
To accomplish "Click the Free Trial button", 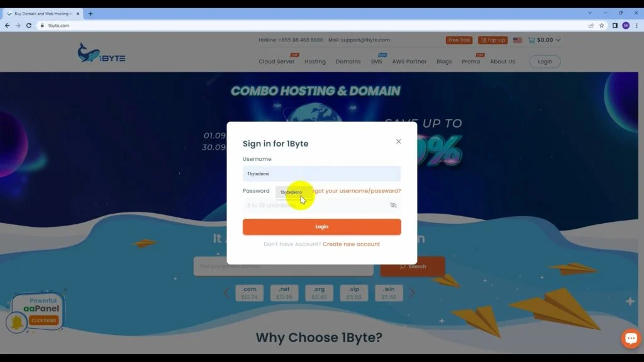I will point(458,40).
